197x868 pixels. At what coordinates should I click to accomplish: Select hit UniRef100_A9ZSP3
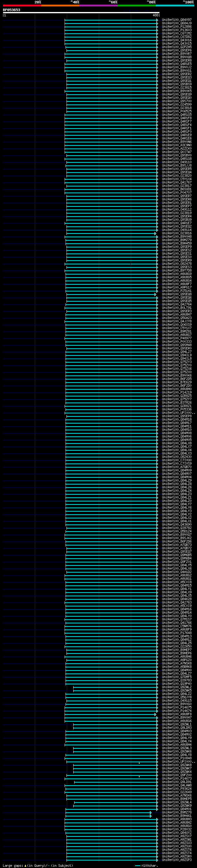(177, 860)
